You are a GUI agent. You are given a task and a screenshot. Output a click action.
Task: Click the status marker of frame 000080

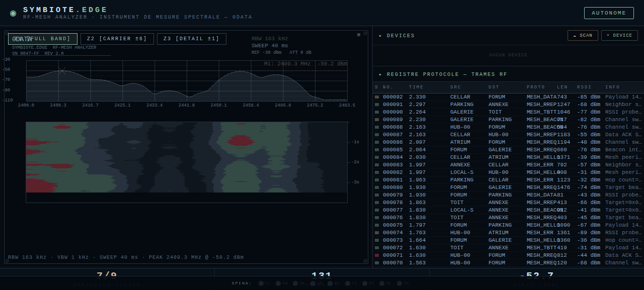377,187
